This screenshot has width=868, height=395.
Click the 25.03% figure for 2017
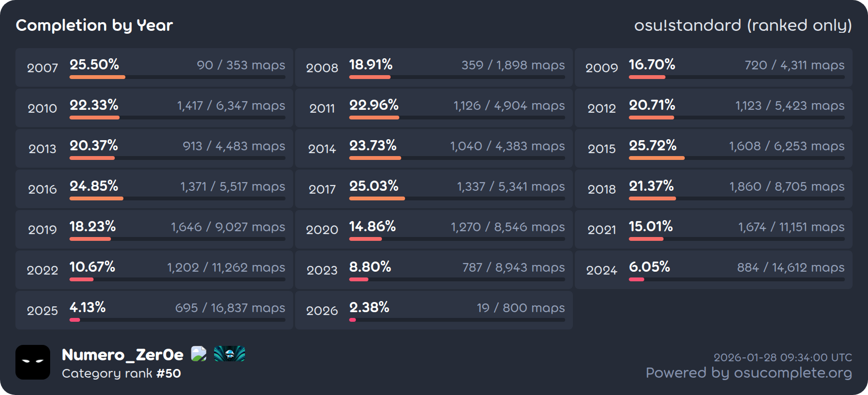click(x=374, y=186)
